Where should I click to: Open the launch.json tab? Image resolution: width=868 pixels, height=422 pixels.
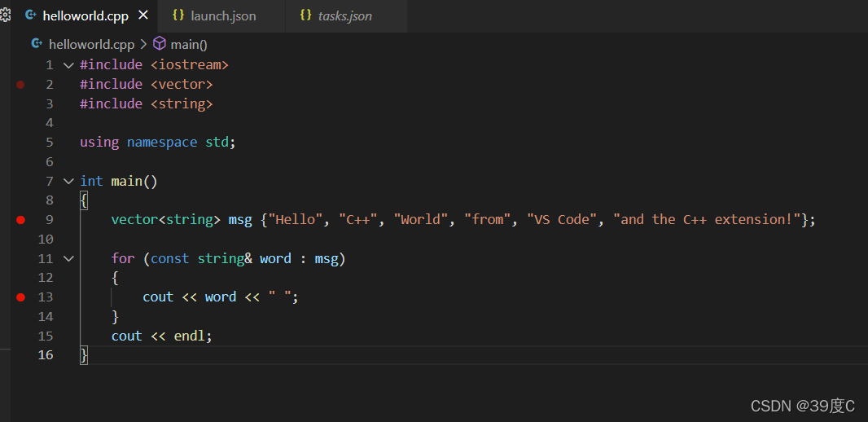click(x=221, y=16)
